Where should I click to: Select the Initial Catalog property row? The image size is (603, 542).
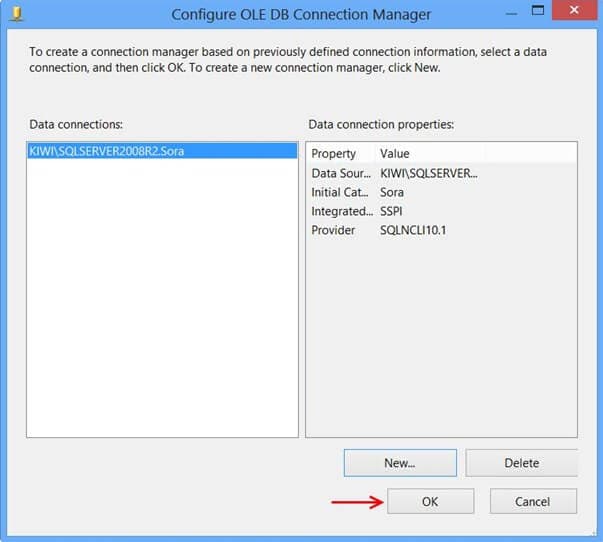(339, 192)
